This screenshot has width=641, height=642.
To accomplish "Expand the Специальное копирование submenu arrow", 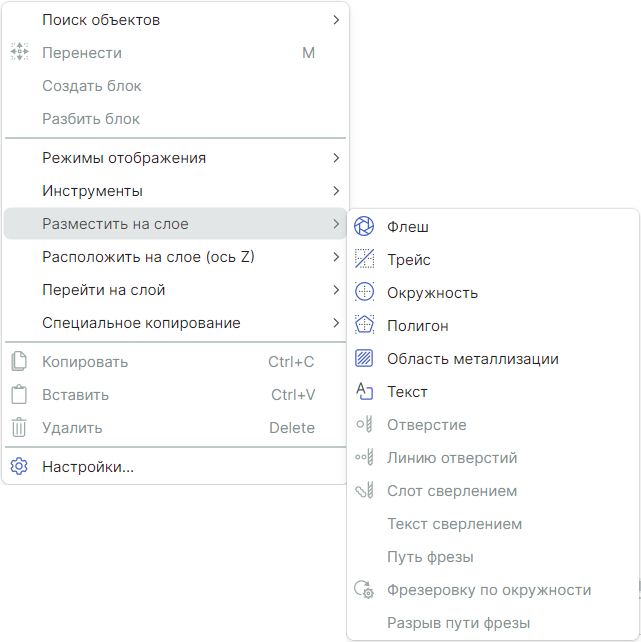I will [x=336, y=323].
